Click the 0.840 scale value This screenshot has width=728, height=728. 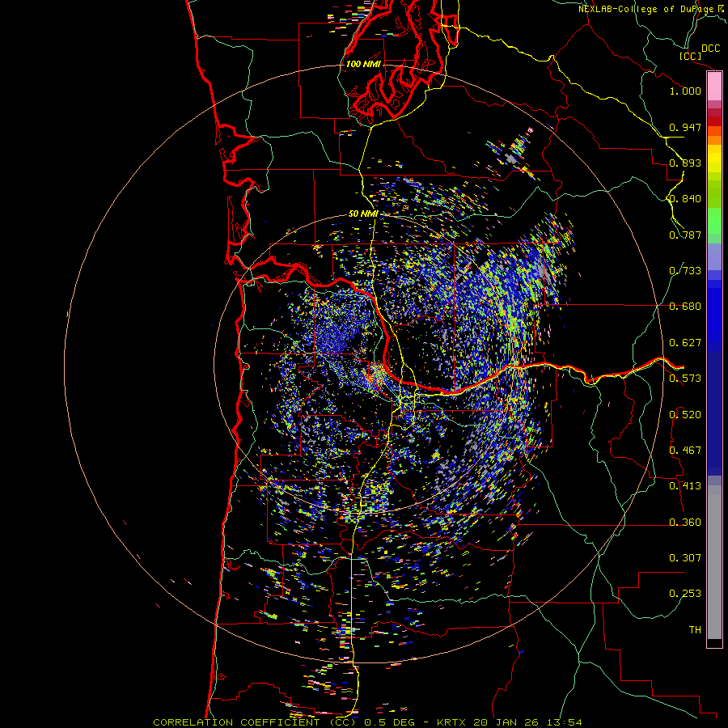coord(685,199)
